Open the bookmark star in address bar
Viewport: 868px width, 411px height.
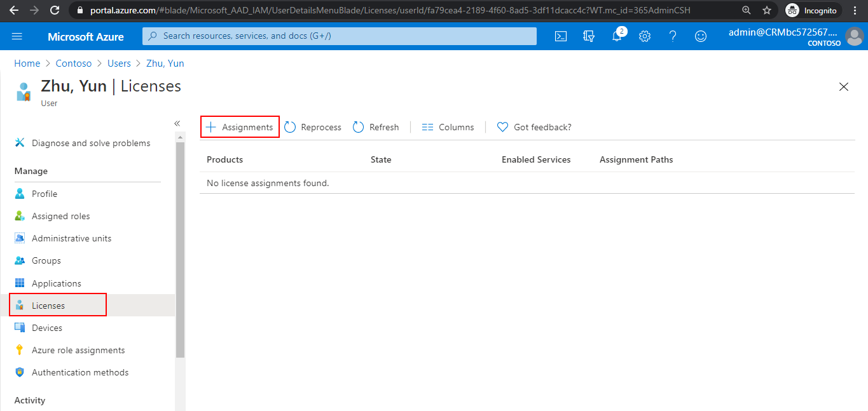pyautogui.click(x=766, y=10)
